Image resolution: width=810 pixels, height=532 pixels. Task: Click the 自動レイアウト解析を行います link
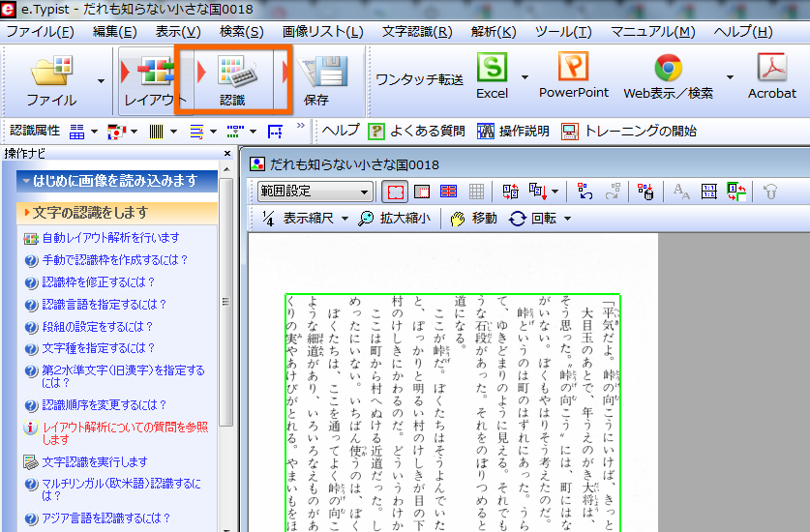[x=109, y=238]
